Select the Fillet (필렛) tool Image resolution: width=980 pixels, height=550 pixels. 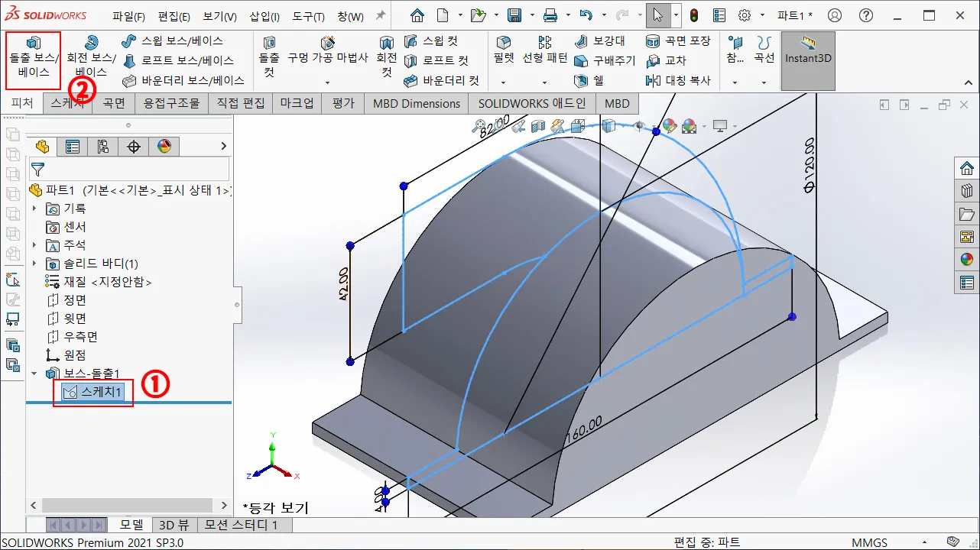click(x=504, y=50)
